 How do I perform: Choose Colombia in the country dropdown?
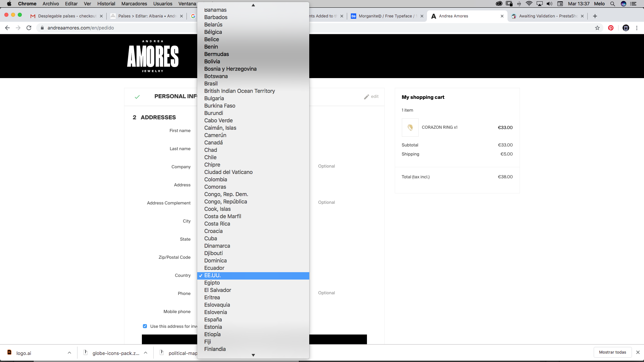click(x=216, y=179)
